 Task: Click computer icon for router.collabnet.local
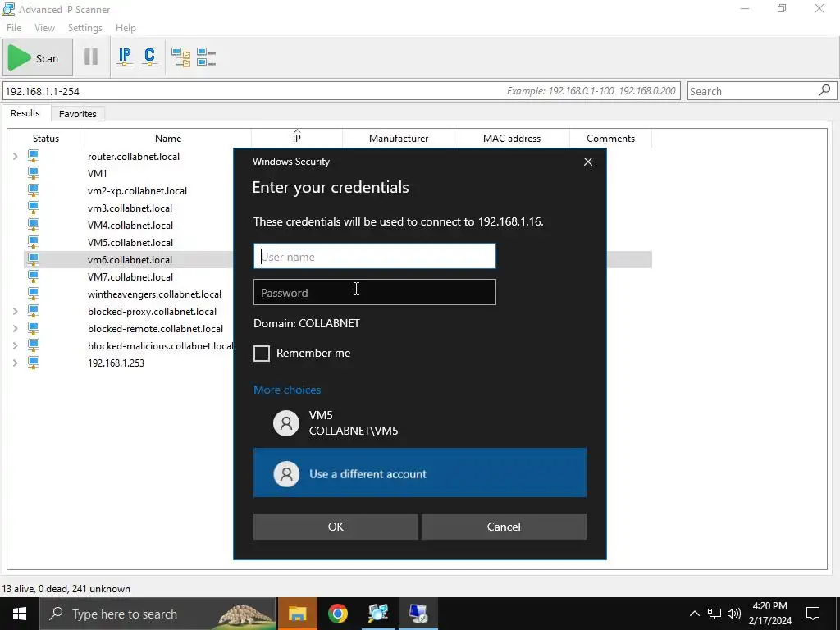(x=33, y=156)
